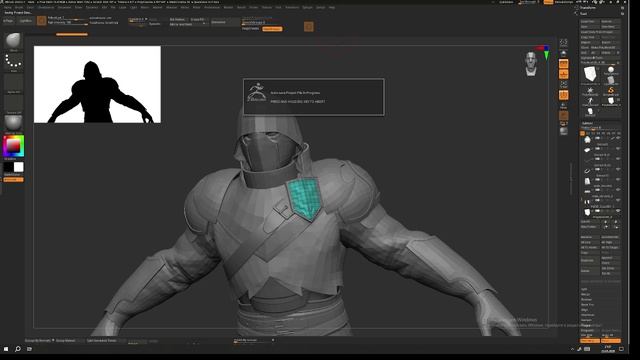The image size is (640, 360).
Task: Click the XYZ axis orientation gizmo
Action: pos(545,53)
